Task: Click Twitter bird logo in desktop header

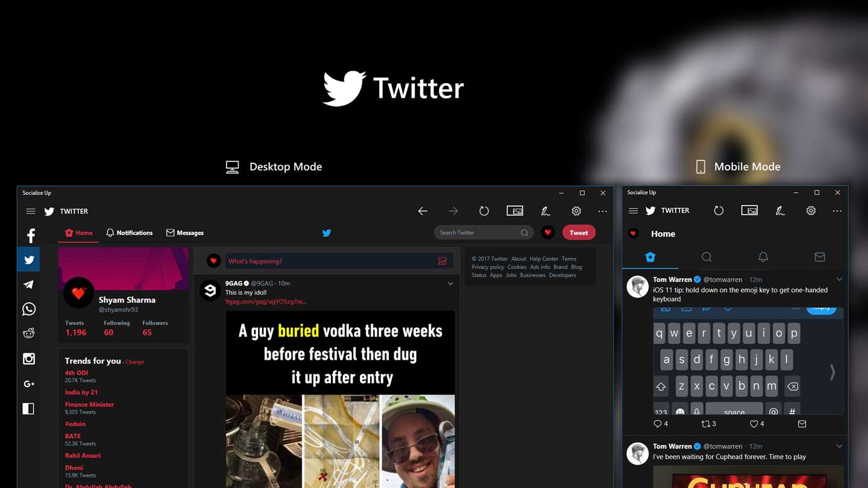Action: (x=327, y=233)
